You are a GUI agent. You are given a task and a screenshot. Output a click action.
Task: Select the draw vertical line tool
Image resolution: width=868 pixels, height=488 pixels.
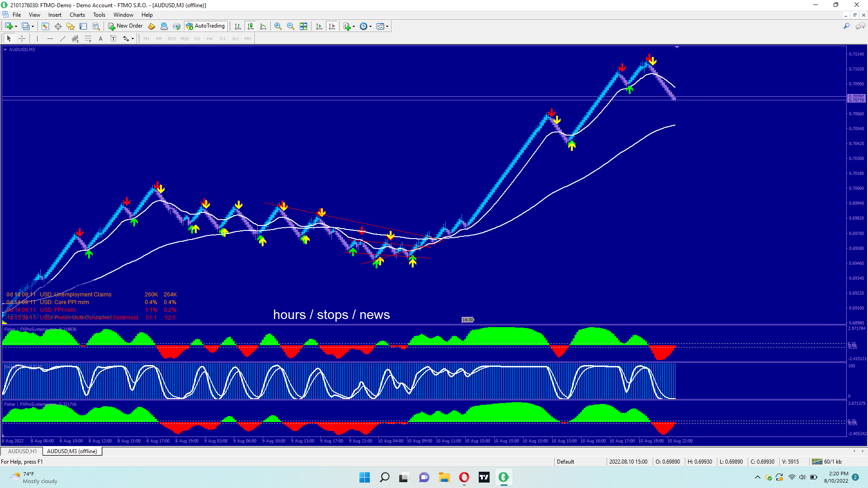click(37, 39)
